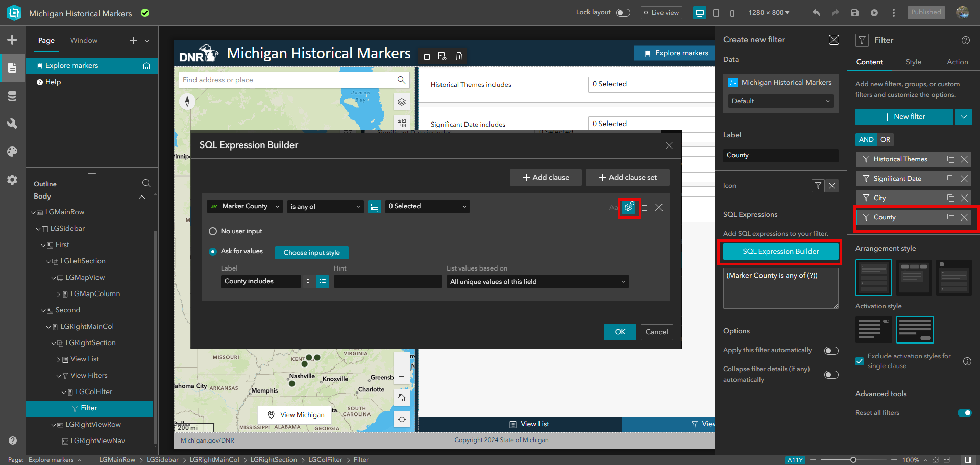This screenshot has height=465, width=980.
Task: Open the Data panel in left sidebar
Action: click(x=12, y=96)
